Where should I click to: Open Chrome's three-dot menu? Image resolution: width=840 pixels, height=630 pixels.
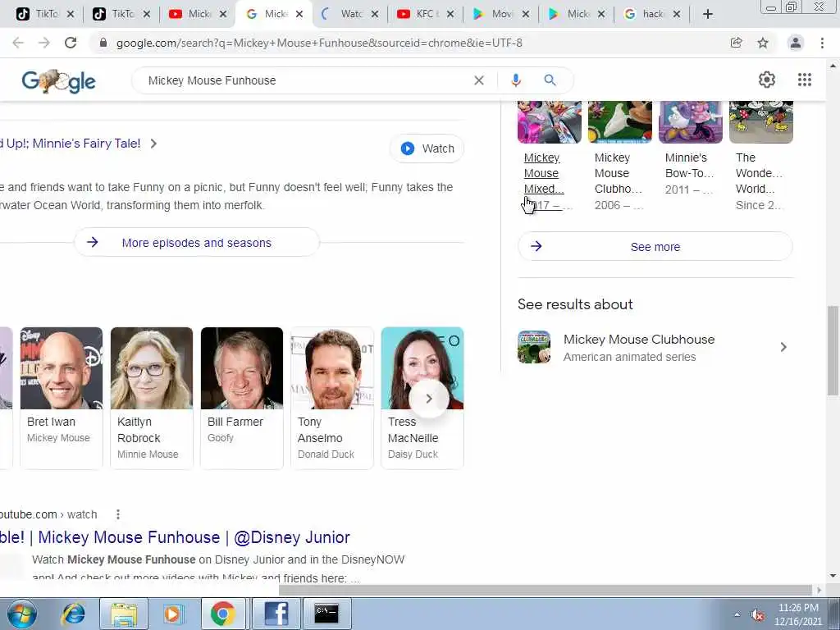pyautogui.click(x=822, y=43)
